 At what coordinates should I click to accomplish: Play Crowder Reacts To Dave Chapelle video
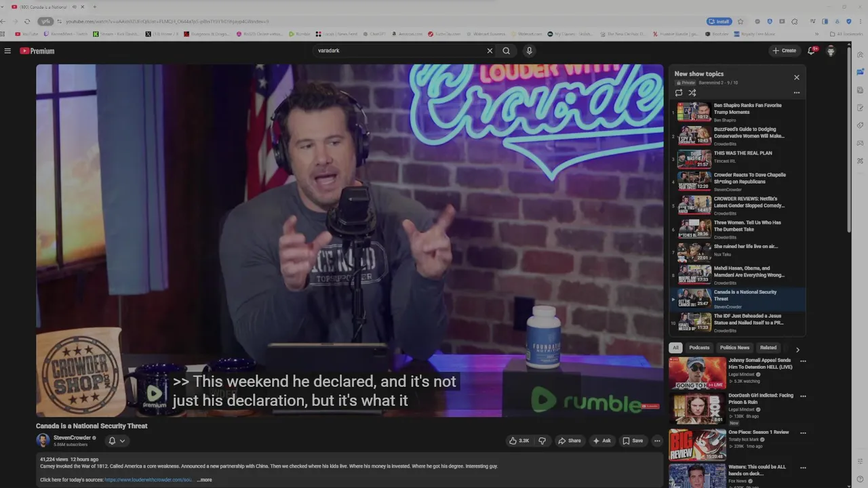[x=738, y=182]
